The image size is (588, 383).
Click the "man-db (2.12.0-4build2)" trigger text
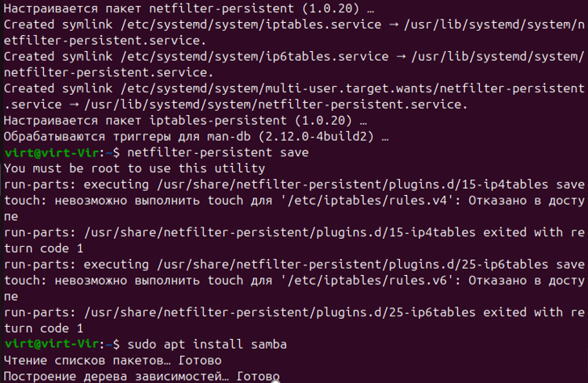[x=291, y=136]
